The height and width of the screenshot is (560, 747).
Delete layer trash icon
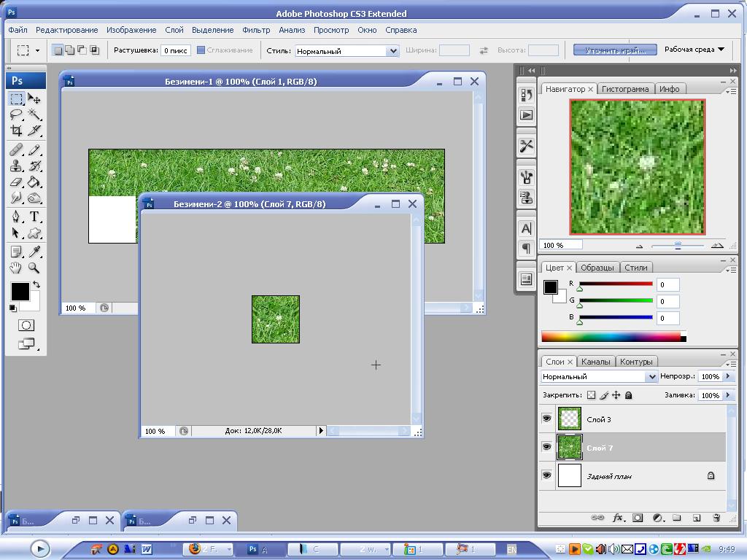tap(716, 518)
